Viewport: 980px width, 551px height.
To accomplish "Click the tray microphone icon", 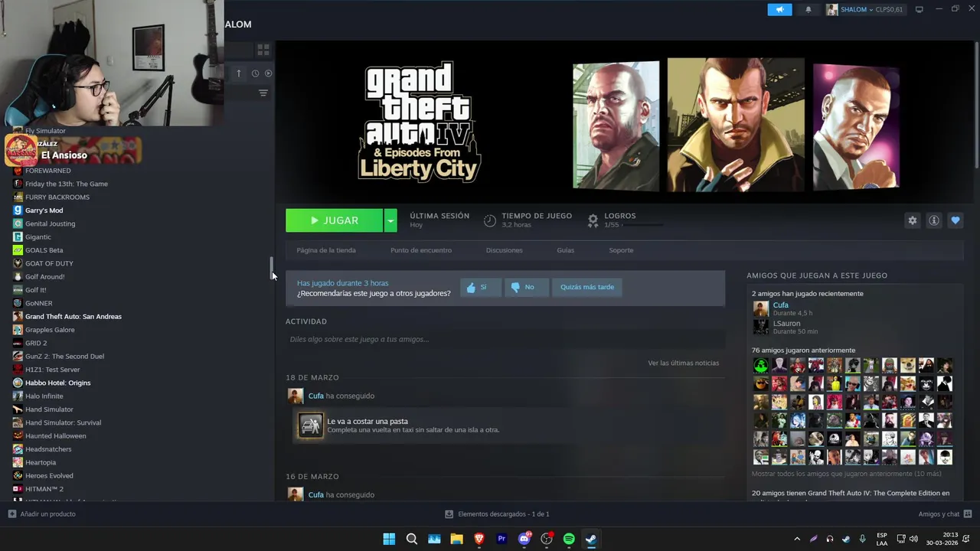I will click(x=863, y=539).
